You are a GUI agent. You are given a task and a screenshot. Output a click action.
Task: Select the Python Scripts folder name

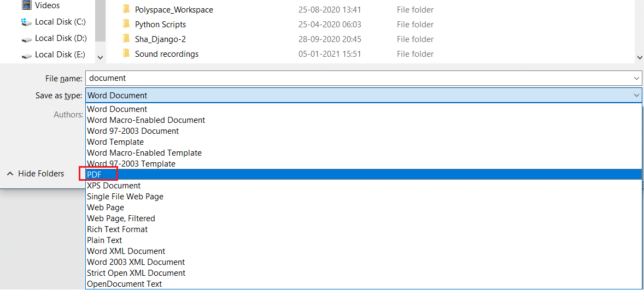pyautogui.click(x=161, y=24)
